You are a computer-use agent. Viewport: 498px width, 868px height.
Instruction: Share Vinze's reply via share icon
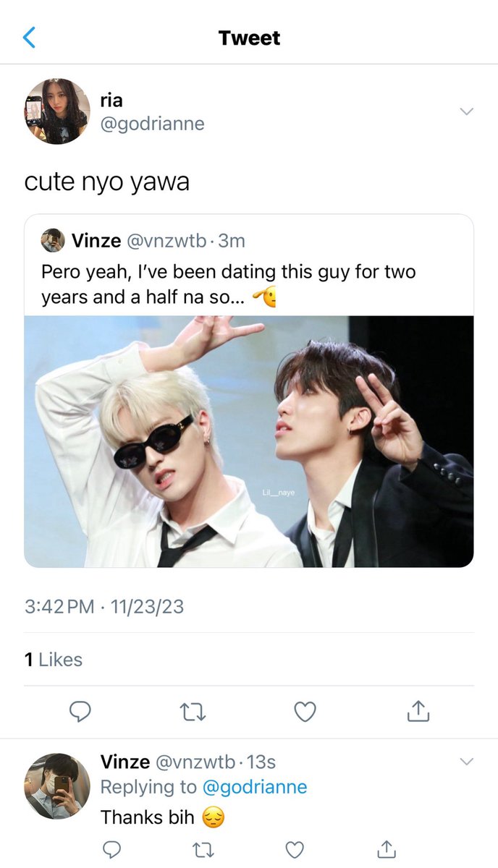[387, 848]
